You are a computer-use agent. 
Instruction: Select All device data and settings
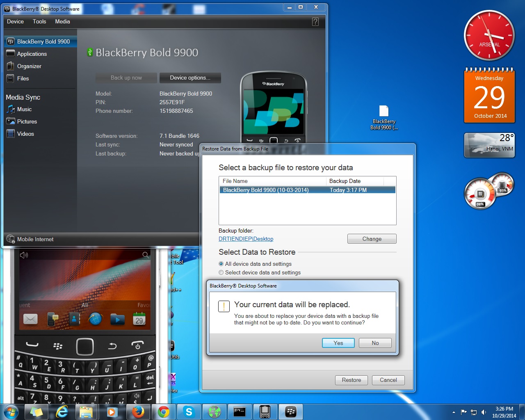click(221, 264)
